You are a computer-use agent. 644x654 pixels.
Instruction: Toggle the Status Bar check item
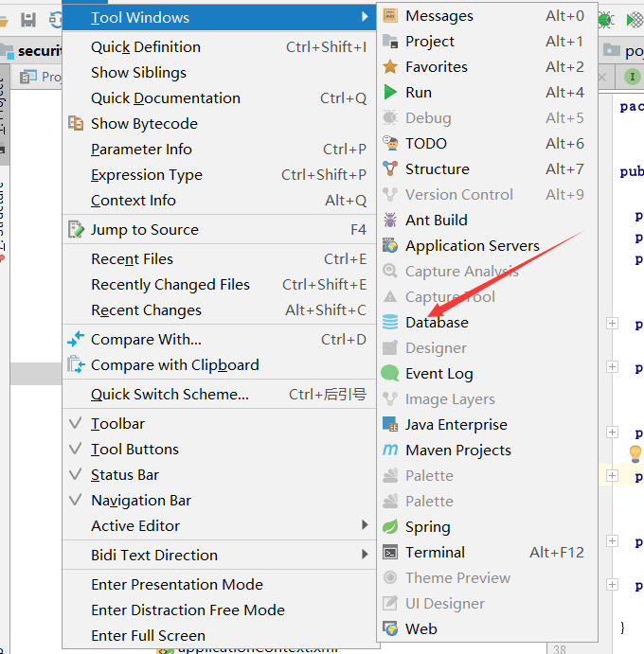pyautogui.click(x=219, y=475)
